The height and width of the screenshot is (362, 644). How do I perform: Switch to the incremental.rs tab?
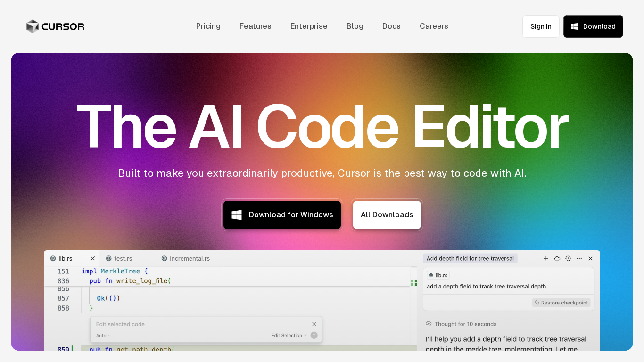[x=189, y=258]
